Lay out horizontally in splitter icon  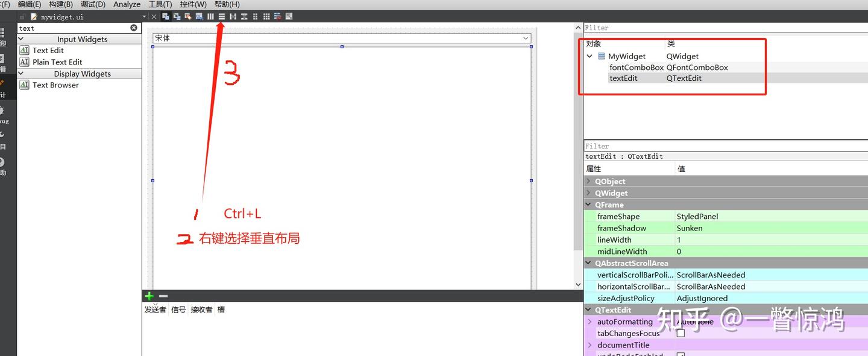233,16
